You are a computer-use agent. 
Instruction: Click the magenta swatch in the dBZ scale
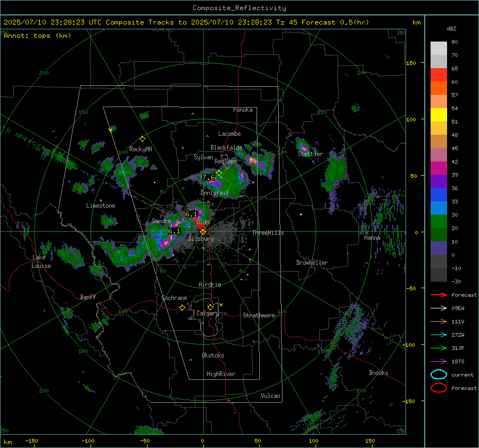click(439, 168)
